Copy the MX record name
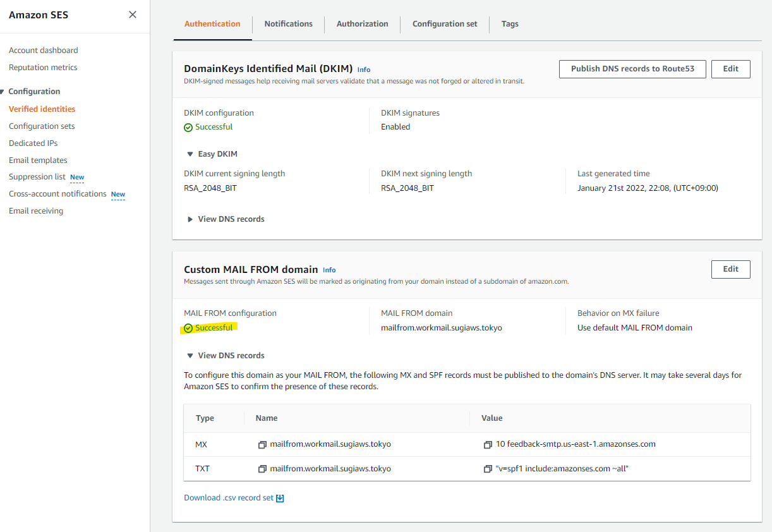 (262, 444)
